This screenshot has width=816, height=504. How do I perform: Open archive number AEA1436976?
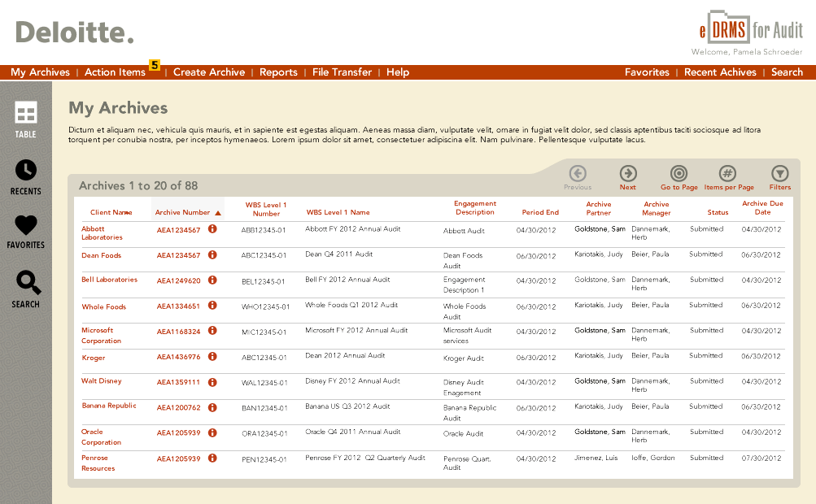point(178,357)
